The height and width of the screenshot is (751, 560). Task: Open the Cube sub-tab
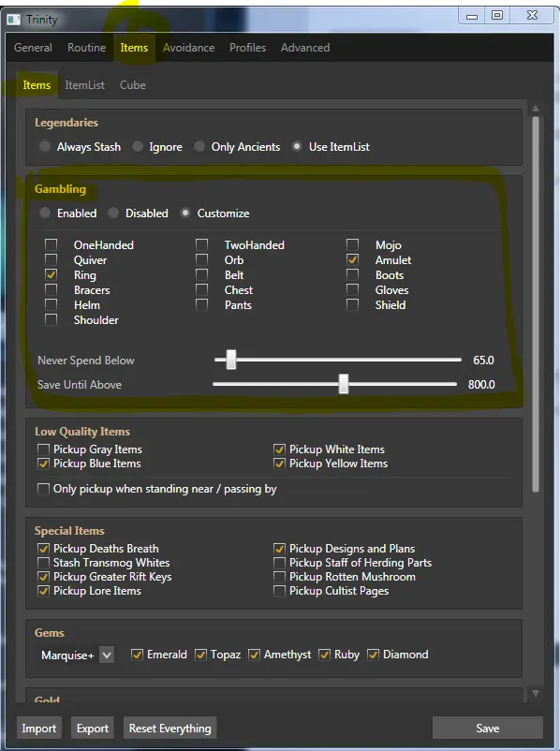tap(133, 85)
